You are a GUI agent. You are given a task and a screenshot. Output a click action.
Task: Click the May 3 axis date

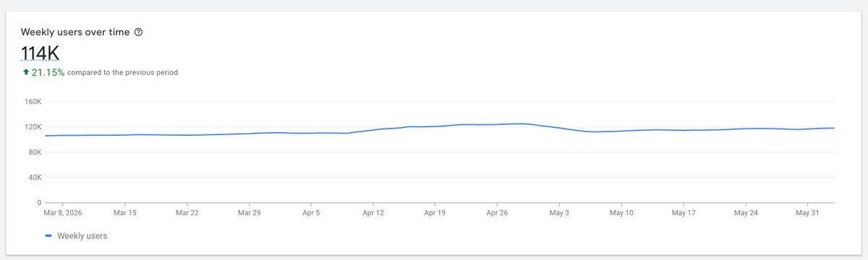click(x=559, y=213)
